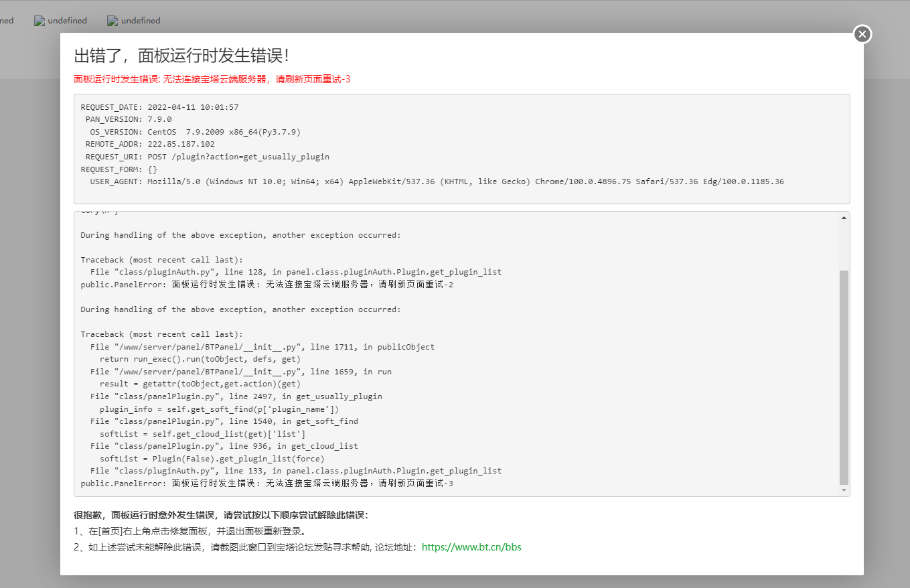Viewport: 910px width, 588px height.
Task: Click the USER_AGENT Mozilla/5.0 line
Action: (x=437, y=181)
